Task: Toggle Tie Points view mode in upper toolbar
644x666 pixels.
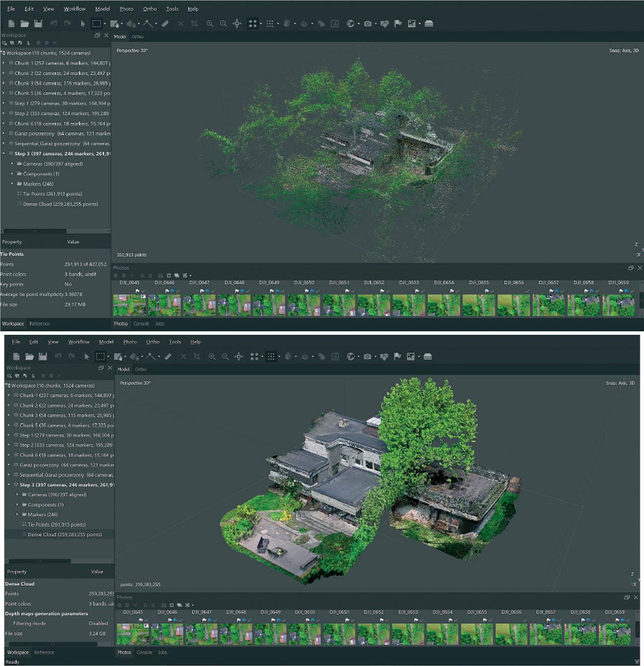Action: point(253,24)
